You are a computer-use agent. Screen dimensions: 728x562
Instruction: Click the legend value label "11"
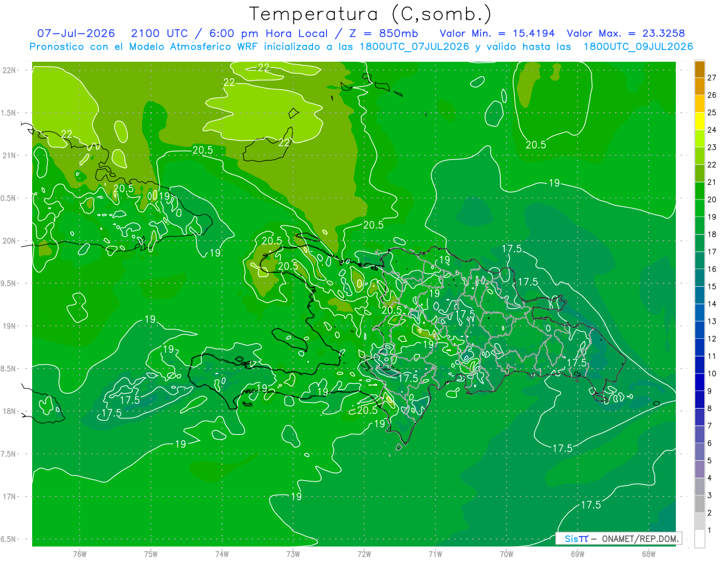tap(712, 356)
